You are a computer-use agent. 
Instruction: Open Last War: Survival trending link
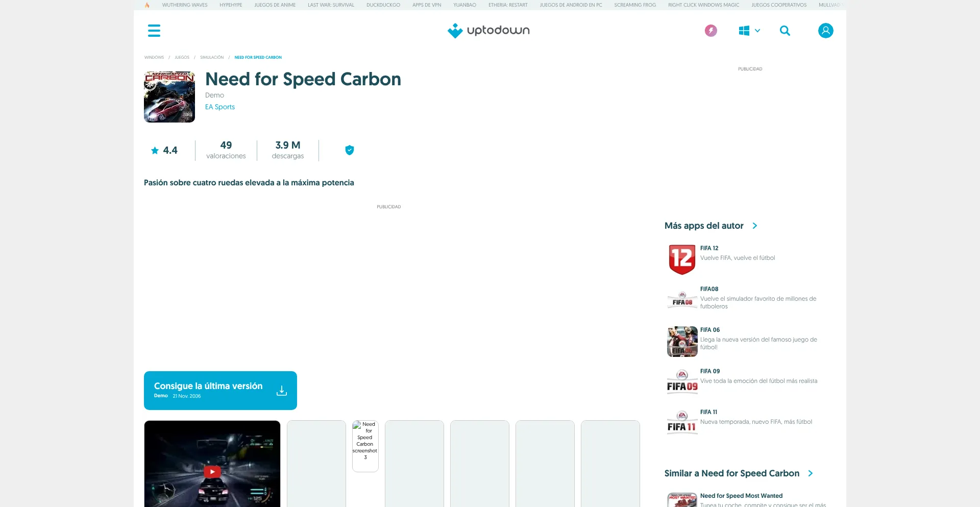pyautogui.click(x=331, y=5)
